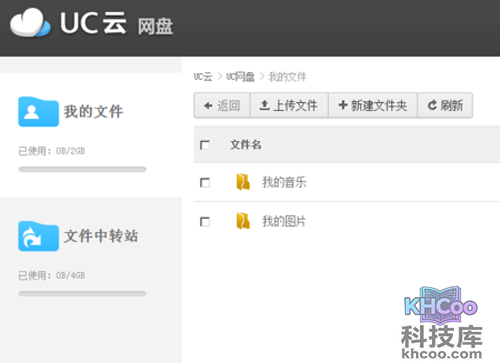Click the 上传文件 upload button
The image size is (500, 363).
pos(289,106)
